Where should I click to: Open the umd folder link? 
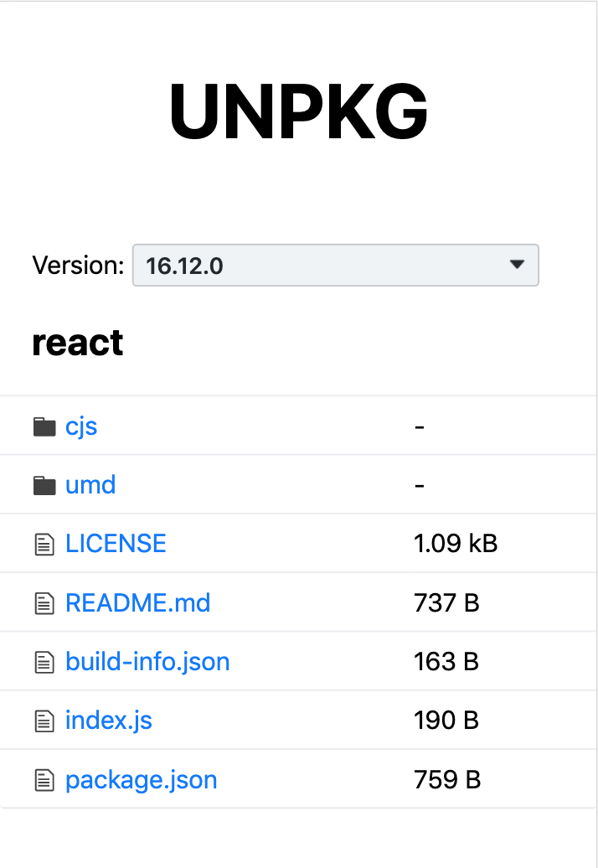[x=90, y=485]
